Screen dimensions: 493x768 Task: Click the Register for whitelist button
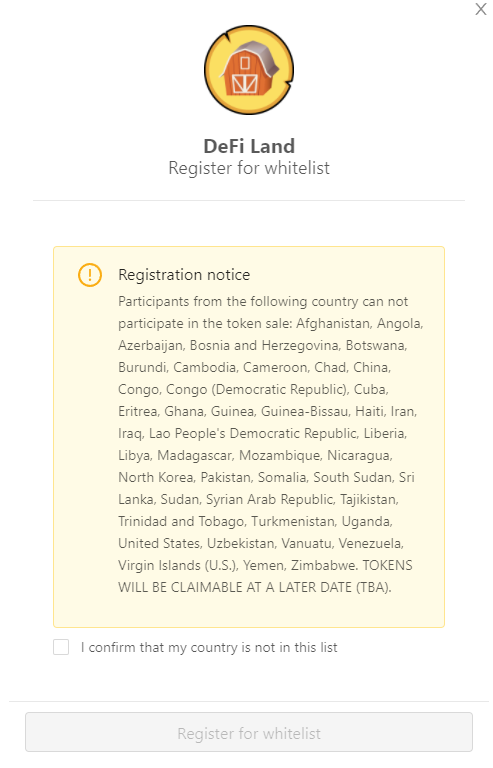(249, 733)
